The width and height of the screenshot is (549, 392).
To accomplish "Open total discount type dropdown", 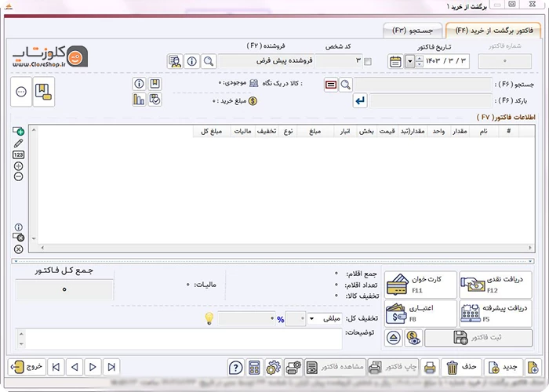I will [311, 318].
